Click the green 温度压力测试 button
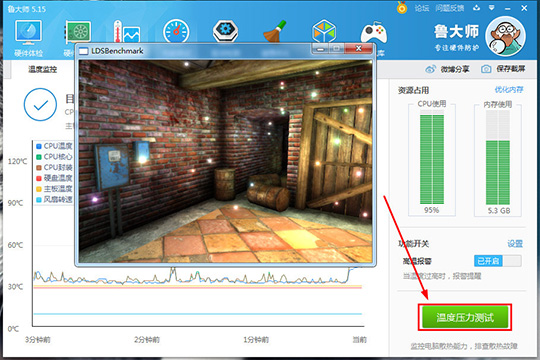Screen dimensions: 540x360 click(465, 317)
